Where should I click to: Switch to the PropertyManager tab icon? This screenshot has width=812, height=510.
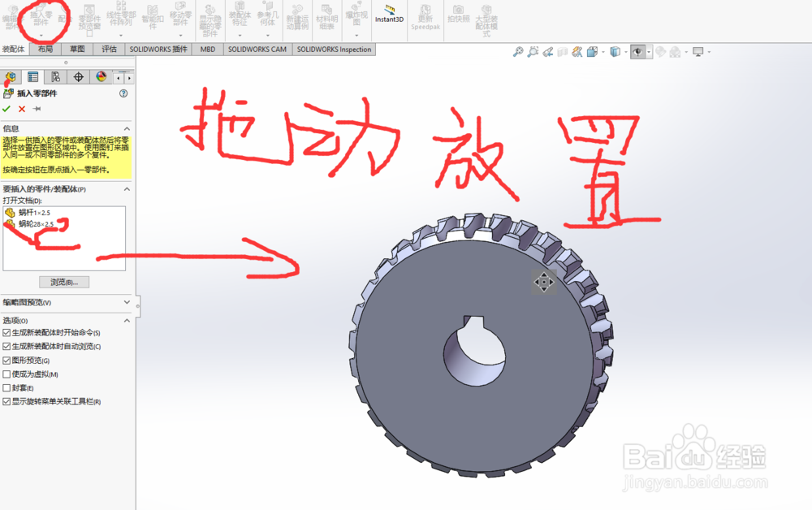(x=32, y=77)
